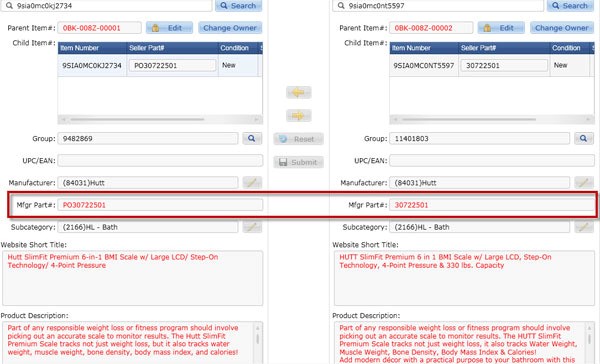Viewport: 600px width, 364px height.
Task: Click Mfgr Part# field showing 30722501
Action: tap(492, 205)
